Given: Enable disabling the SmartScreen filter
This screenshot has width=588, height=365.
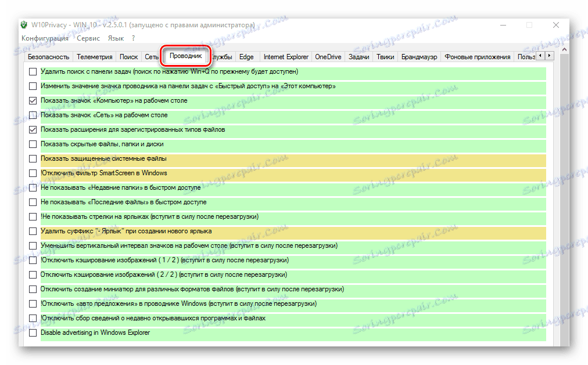Looking at the screenshot, I should click(x=33, y=173).
